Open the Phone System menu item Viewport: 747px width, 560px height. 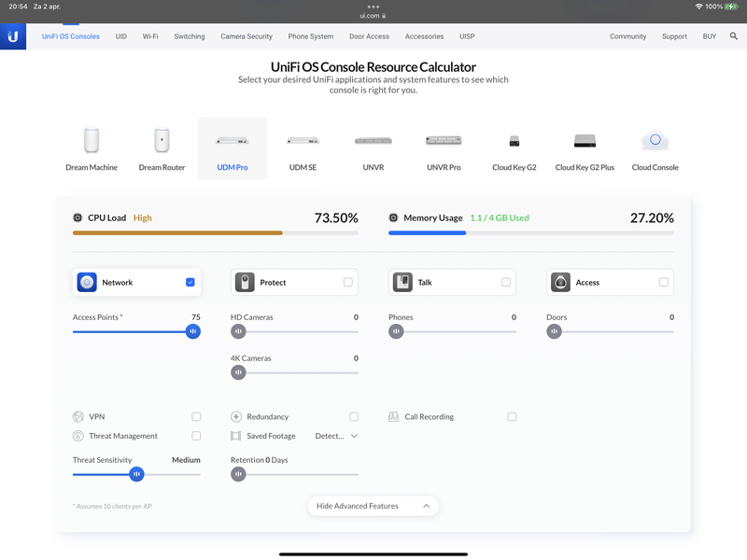click(311, 36)
